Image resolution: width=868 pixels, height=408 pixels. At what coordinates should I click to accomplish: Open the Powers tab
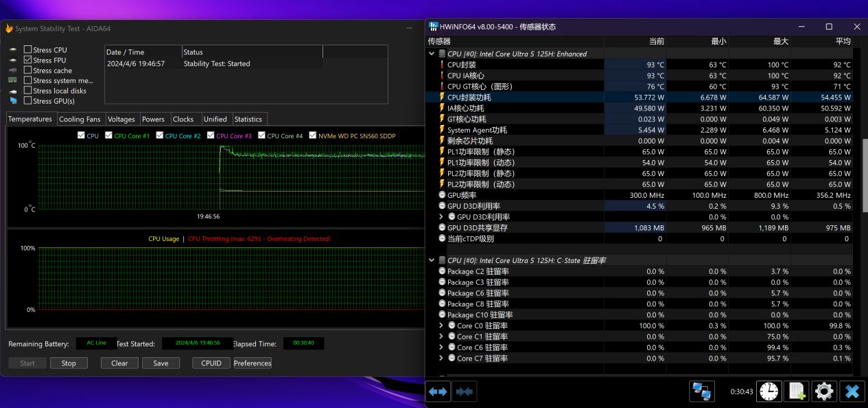pos(153,120)
